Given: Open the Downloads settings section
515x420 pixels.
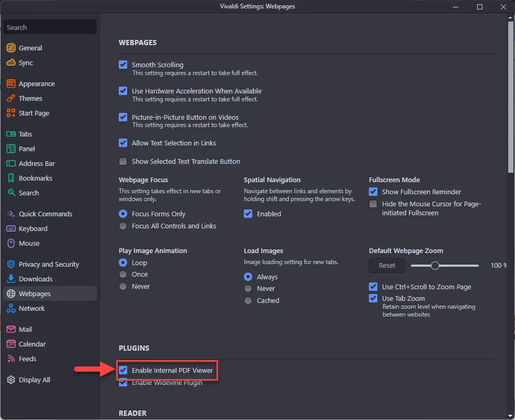Looking at the screenshot, I should 50,279.
